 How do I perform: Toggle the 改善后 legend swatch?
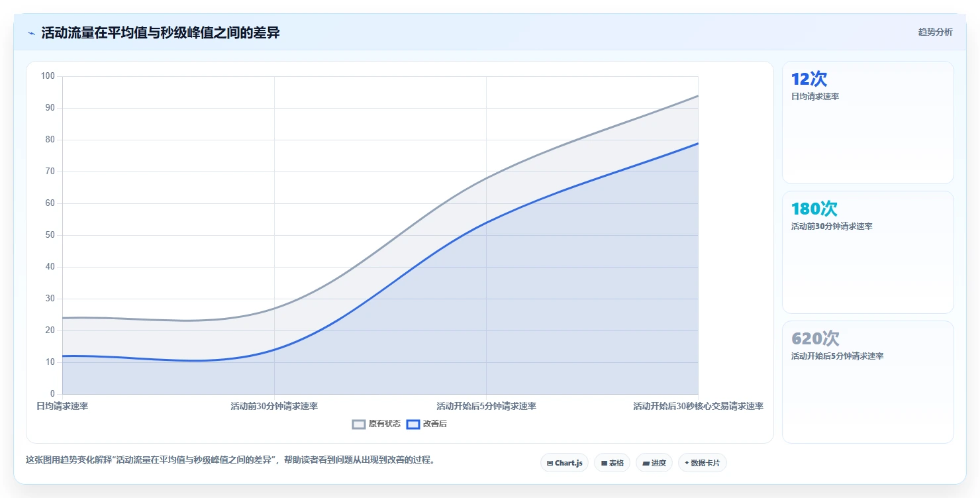point(413,424)
